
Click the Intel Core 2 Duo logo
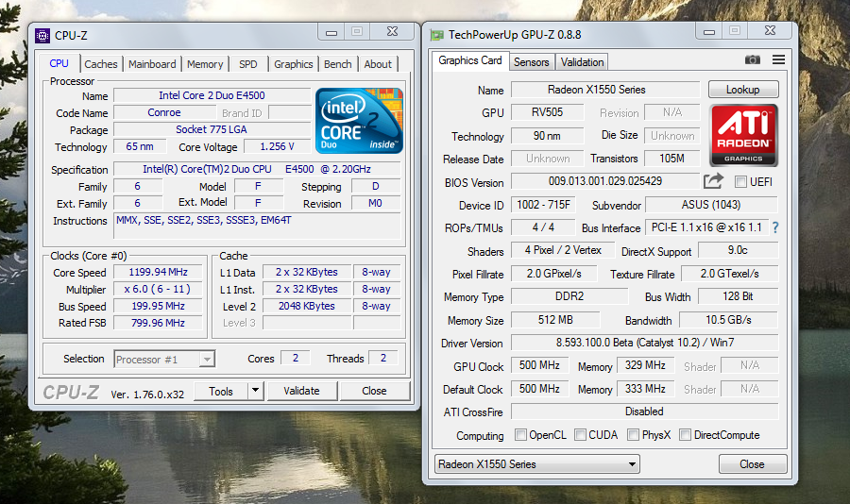tap(359, 121)
